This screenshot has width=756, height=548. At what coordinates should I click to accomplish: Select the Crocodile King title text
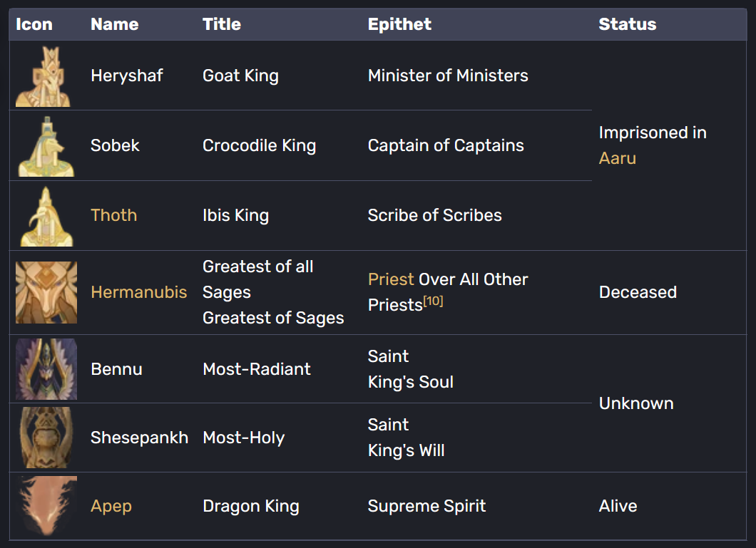[x=259, y=145]
